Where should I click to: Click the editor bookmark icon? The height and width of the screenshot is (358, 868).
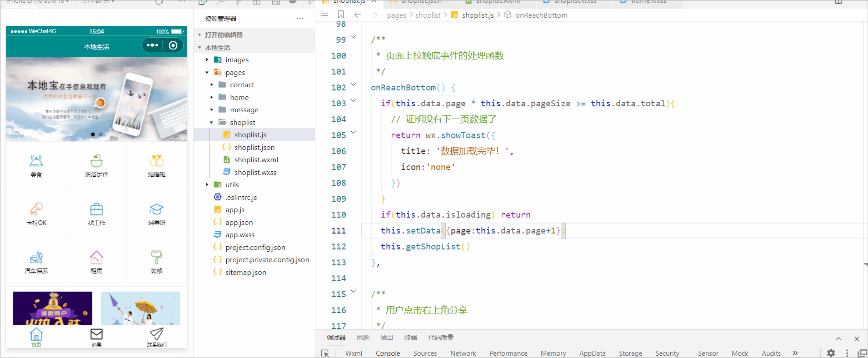pos(341,15)
